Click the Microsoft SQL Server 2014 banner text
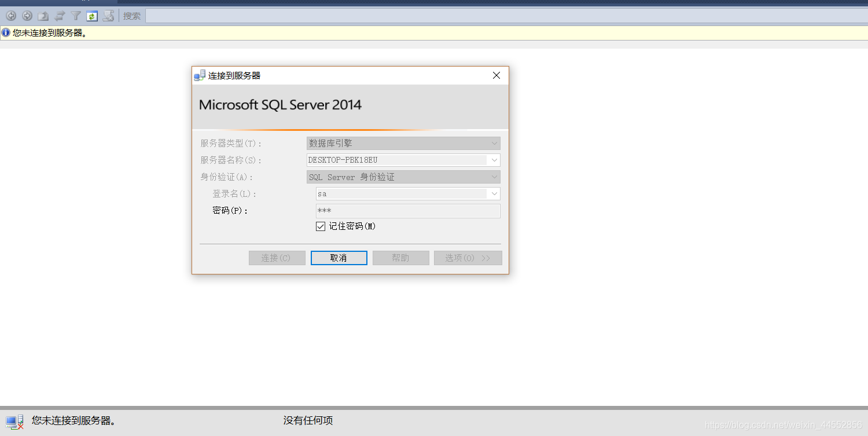 pos(280,105)
